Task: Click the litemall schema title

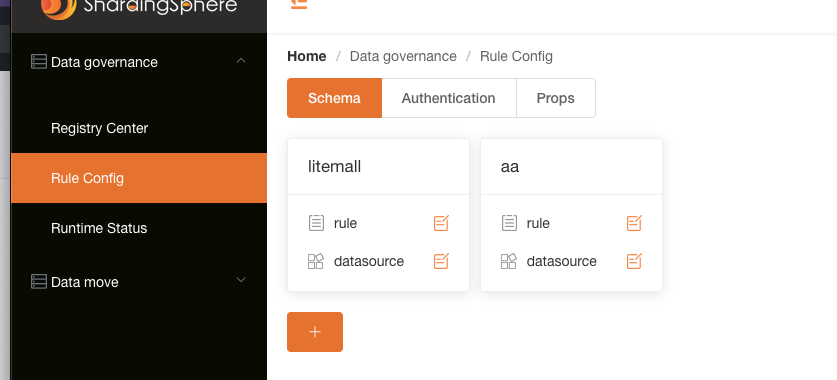Action: 335,167
